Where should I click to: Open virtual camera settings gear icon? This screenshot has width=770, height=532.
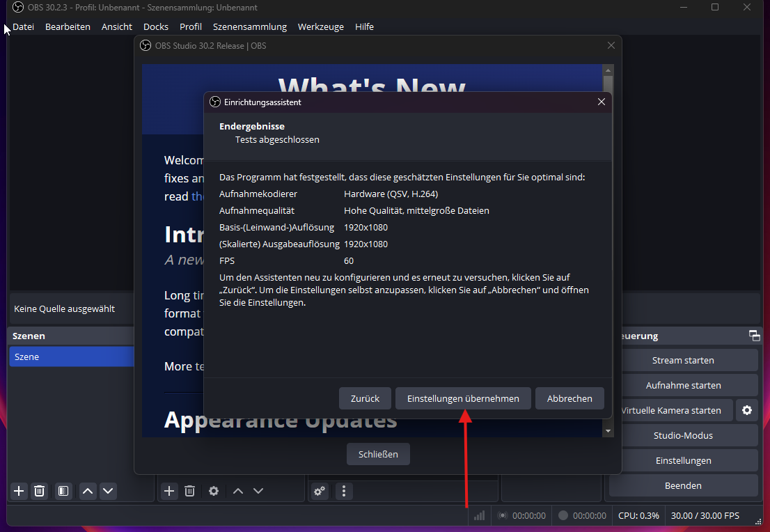click(747, 410)
